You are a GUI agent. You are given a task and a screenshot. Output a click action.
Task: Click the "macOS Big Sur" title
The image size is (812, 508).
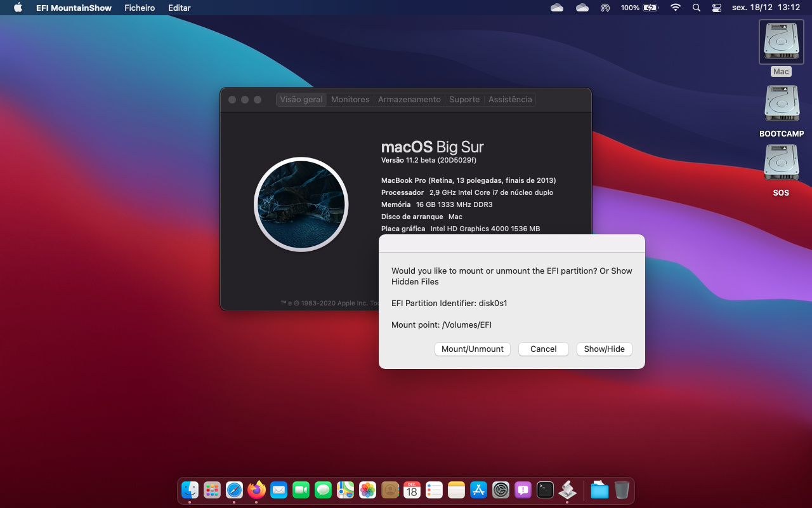[x=433, y=147]
